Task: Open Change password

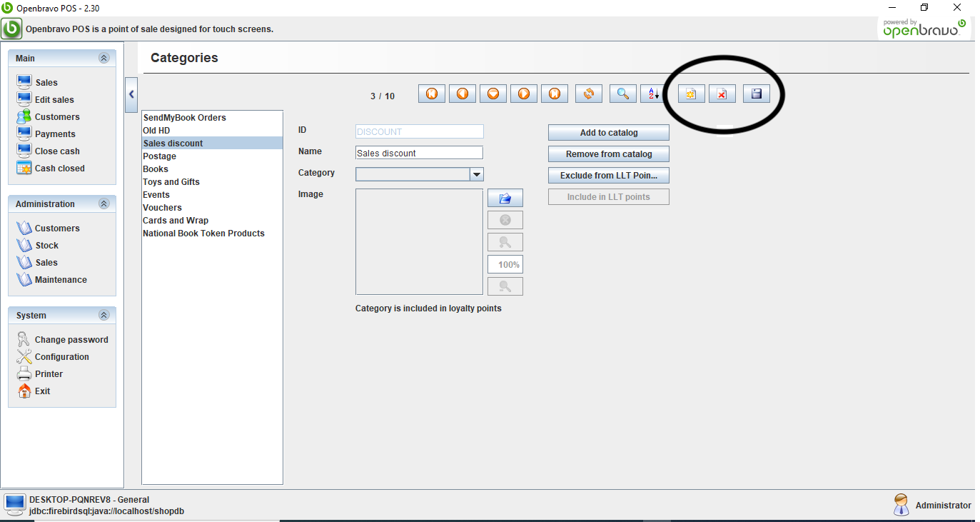Action: coord(62,339)
